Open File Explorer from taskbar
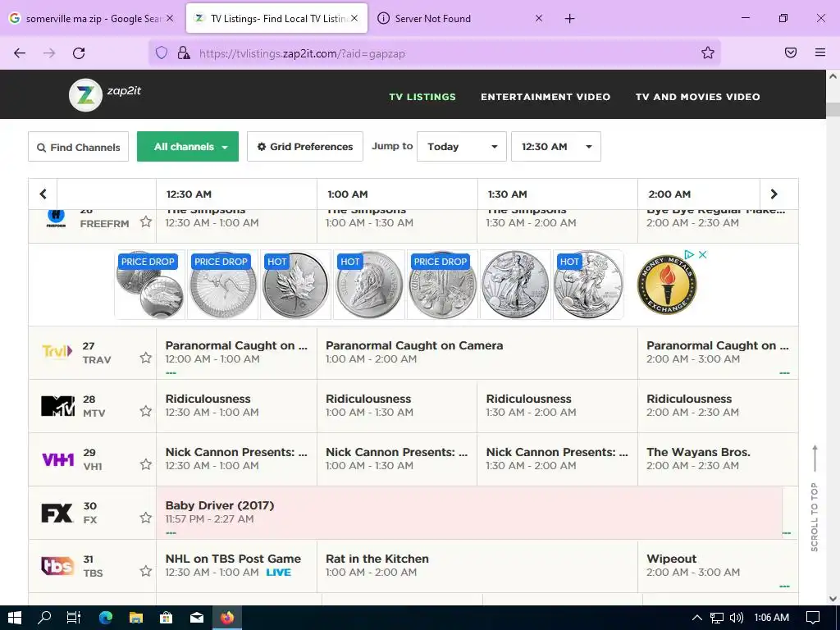The image size is (840, 630). (x=136, y=618)
